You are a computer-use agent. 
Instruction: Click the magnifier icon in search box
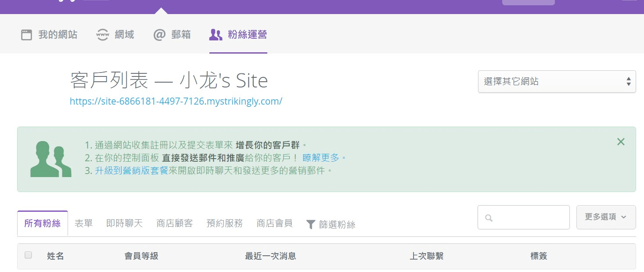point(489,218)
